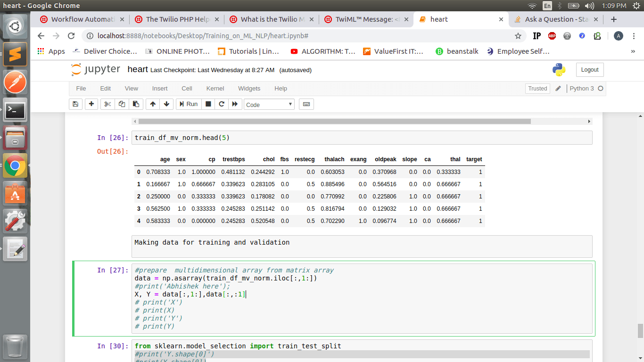
Task: Save the notebook via the save icon
Action: tap(75, 104)
